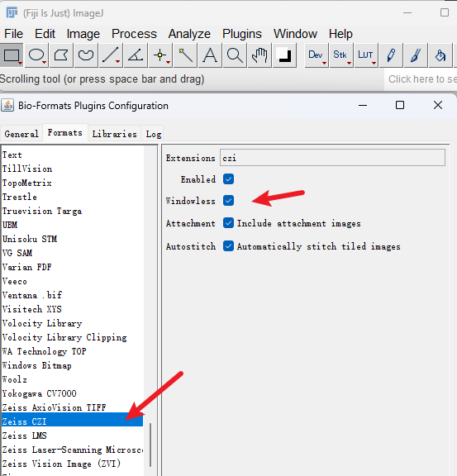Select Zeiss LMS format

pyautogui.click(x=72, y=436)
